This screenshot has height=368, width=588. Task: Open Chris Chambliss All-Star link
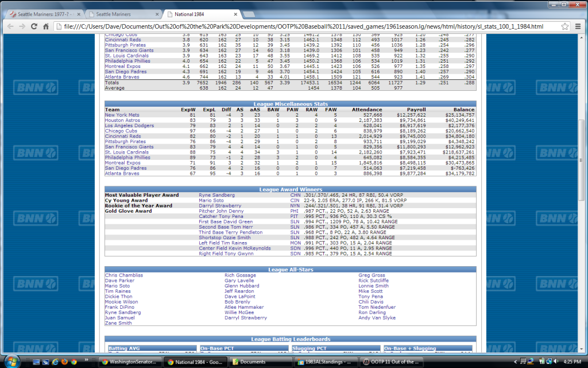(x=124, y=275)
